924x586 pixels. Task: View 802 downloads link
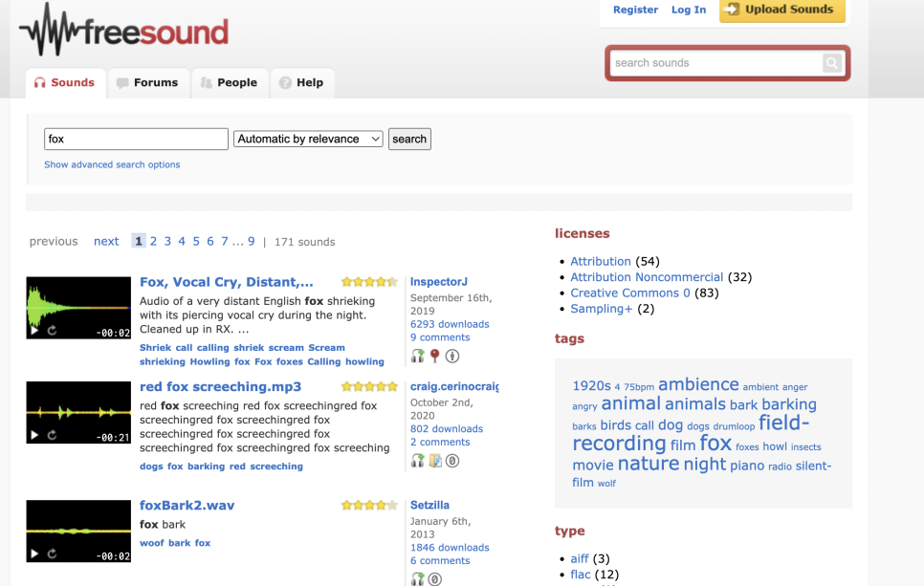point(447,429)
